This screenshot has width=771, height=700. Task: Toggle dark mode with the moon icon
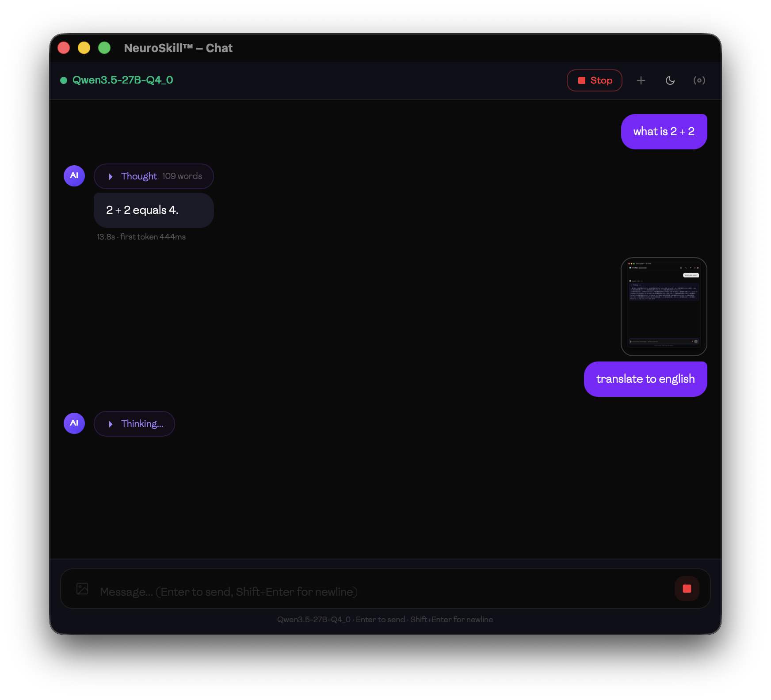click(670, 80)
